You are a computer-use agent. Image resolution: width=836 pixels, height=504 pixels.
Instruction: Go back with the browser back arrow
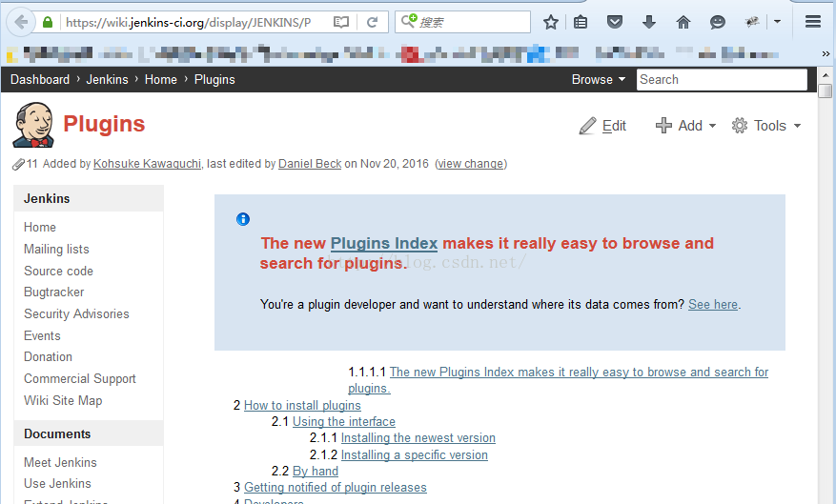click(x=21, y=22)
